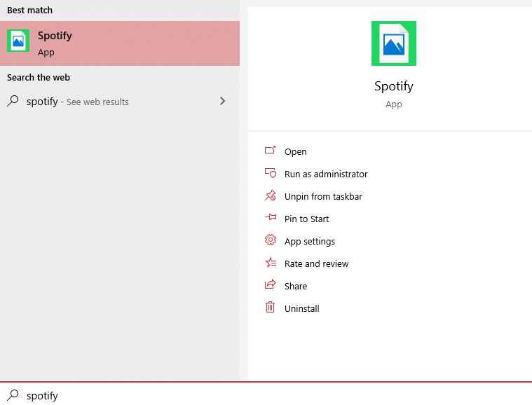Image resolution: width=532 pixels, height=405 pixels.
Task: Click the 'Search the web' heading
Action: pyautogui.click(x=39, y=77)
